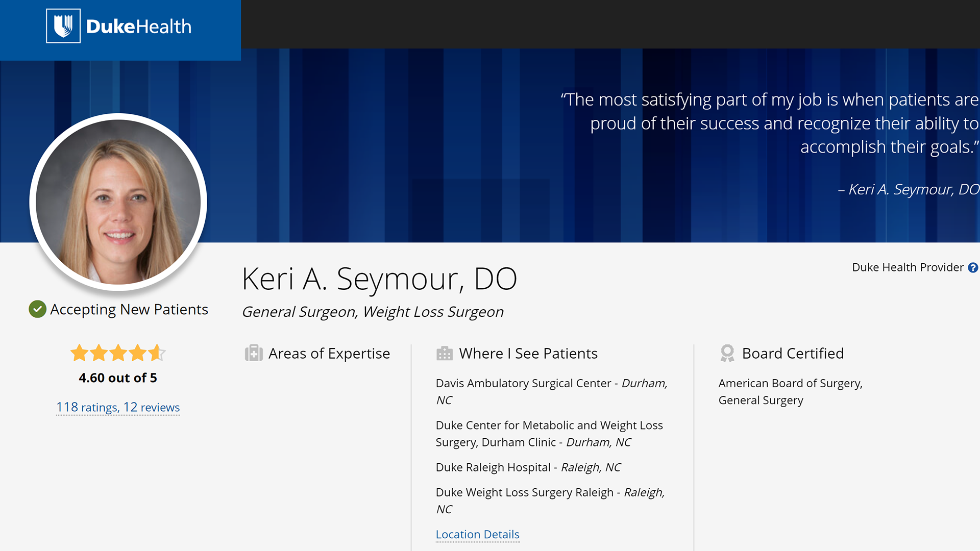Viewport: 980px width, 551px height.
Task: Click the 'Board Certified' heading
Action: coord(793,353)
